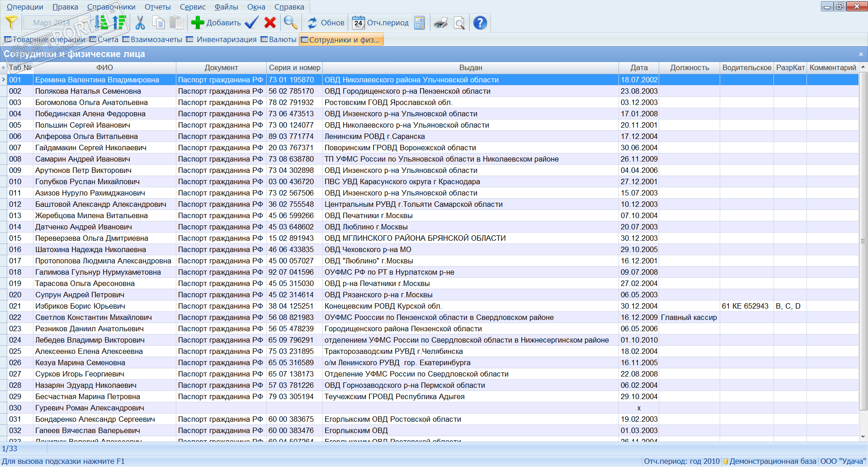Switch to the Валюты tab
This screenshot has height=467, width=868.
pos(278,40)
